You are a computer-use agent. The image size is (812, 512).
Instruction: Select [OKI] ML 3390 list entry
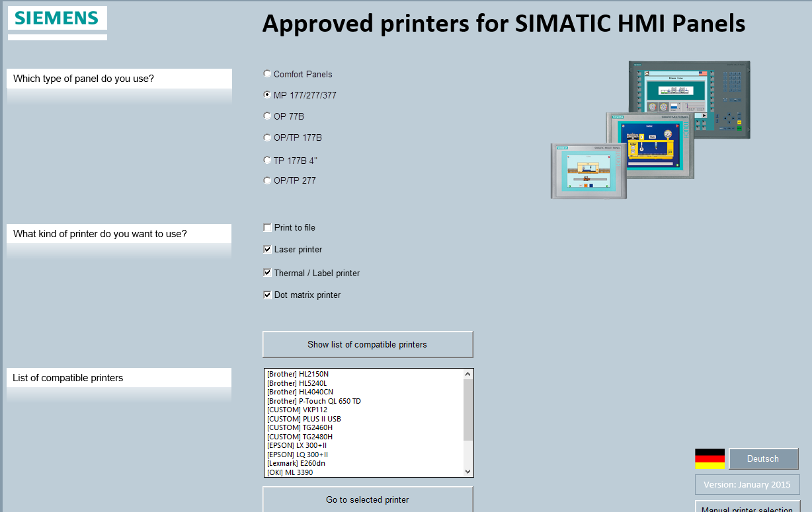pos(364,472)
